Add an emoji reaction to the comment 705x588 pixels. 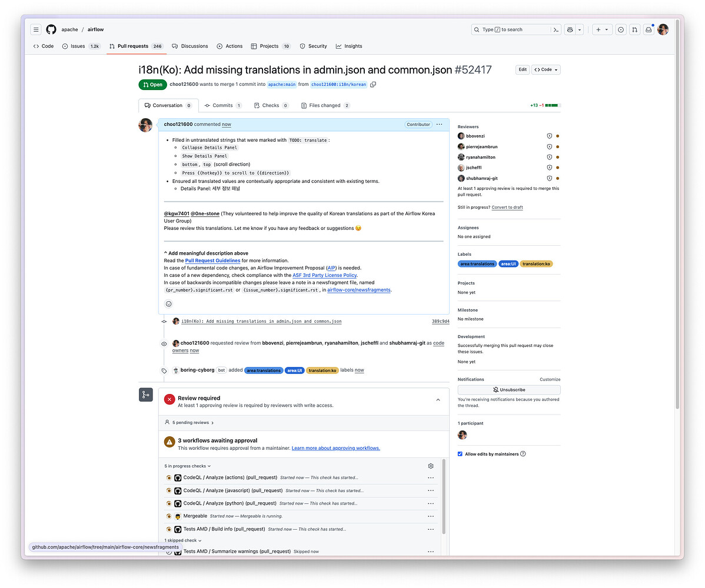tap(169, 304)
